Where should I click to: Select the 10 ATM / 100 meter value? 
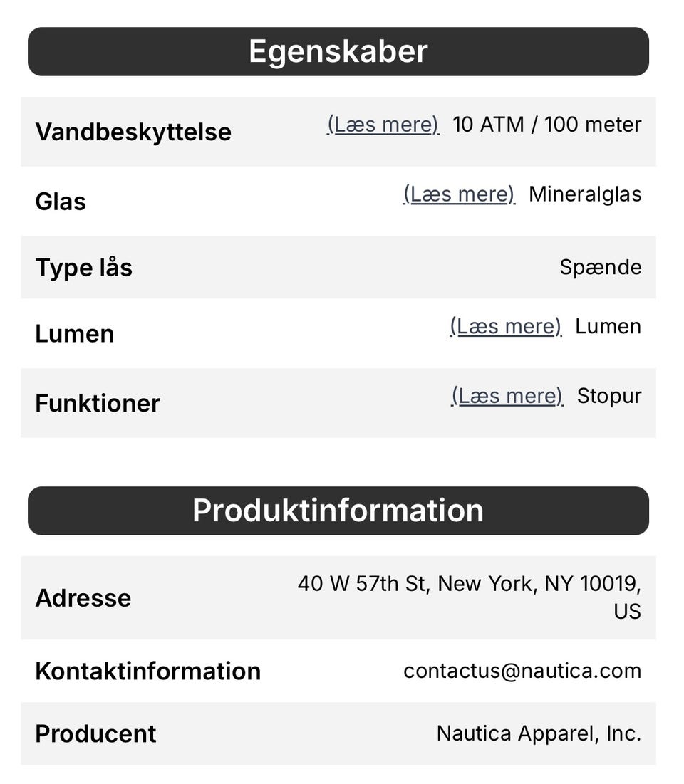point(547,125)
